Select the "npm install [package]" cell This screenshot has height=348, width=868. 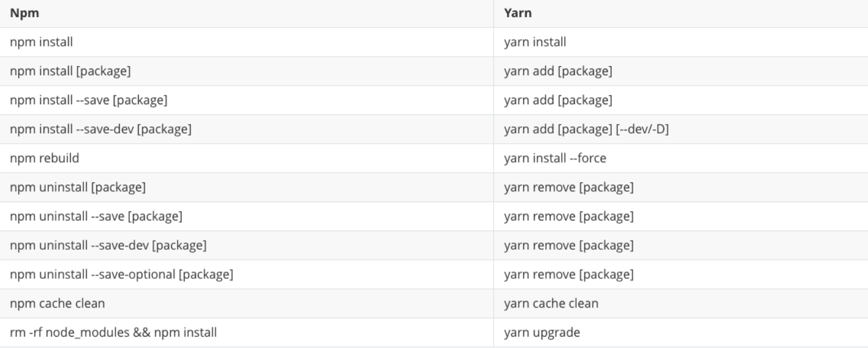tap(70, 72)
